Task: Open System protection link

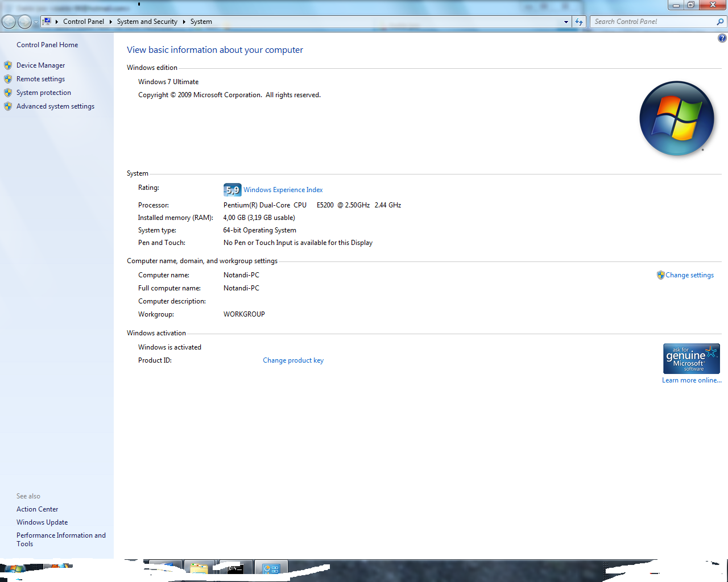Action: 44,93
